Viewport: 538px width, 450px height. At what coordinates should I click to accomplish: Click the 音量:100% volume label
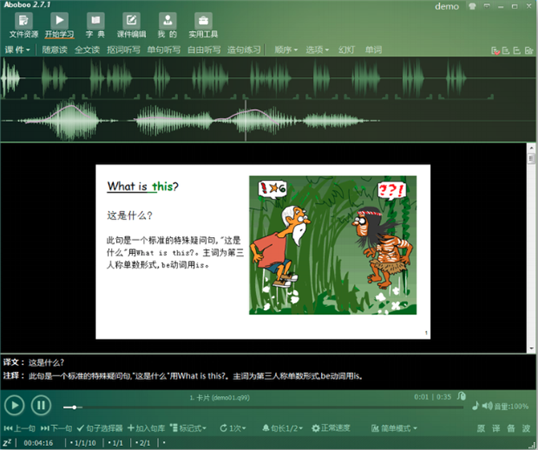[x=511, y=406]
